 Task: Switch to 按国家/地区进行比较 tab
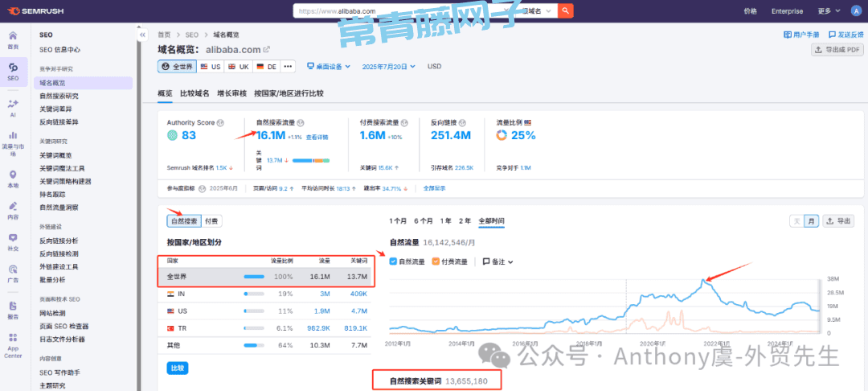pos(289,93)
